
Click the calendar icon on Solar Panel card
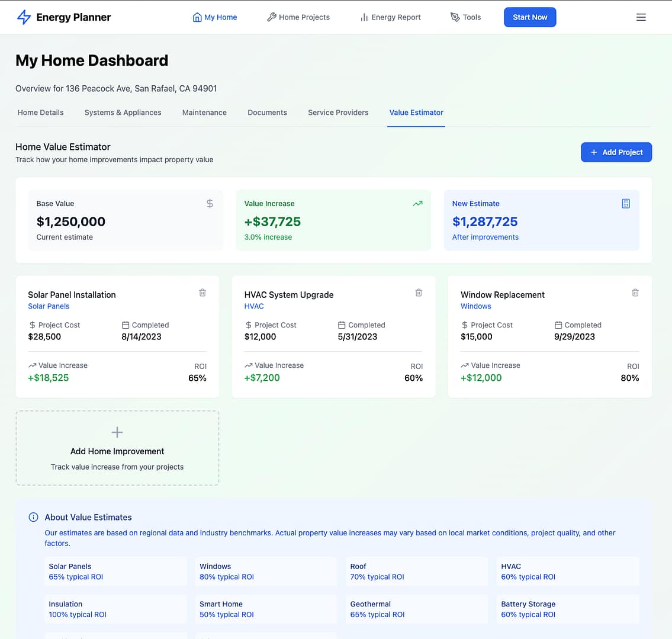click(126, 325)
